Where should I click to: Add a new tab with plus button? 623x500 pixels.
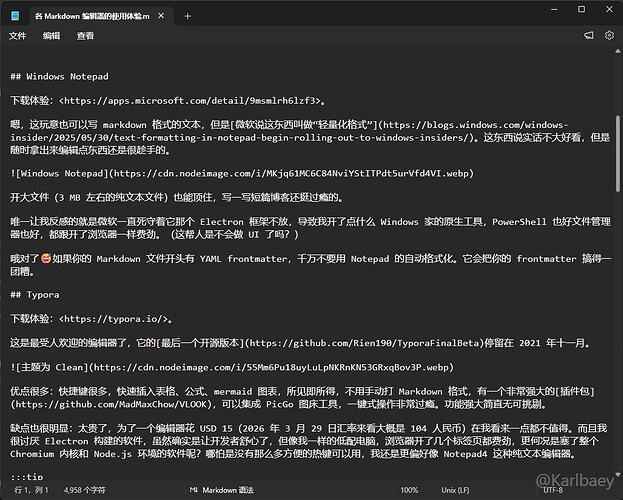coord(188,16)
